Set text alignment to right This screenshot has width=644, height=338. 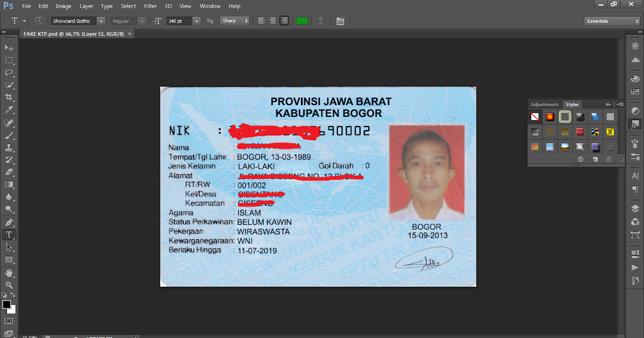(x=284, y=21)
